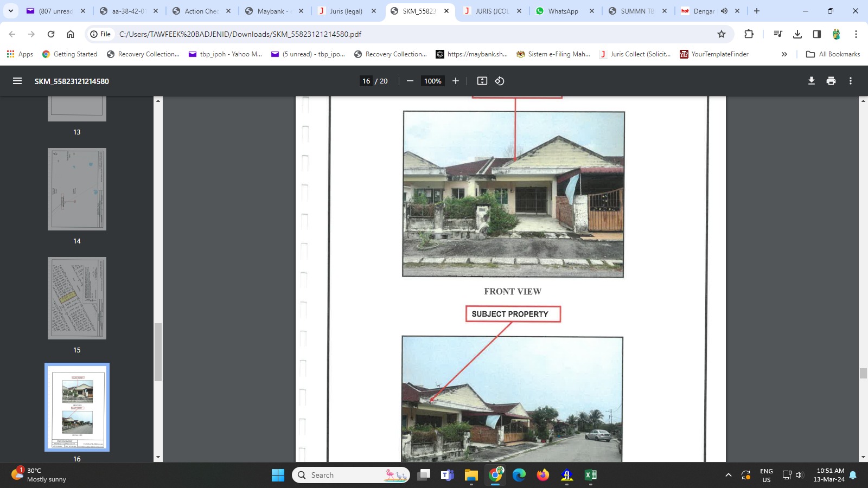Viewport: 868px width, 488px height.
Task: Open PDF viewer more actions menu
Action: [851, 81]
